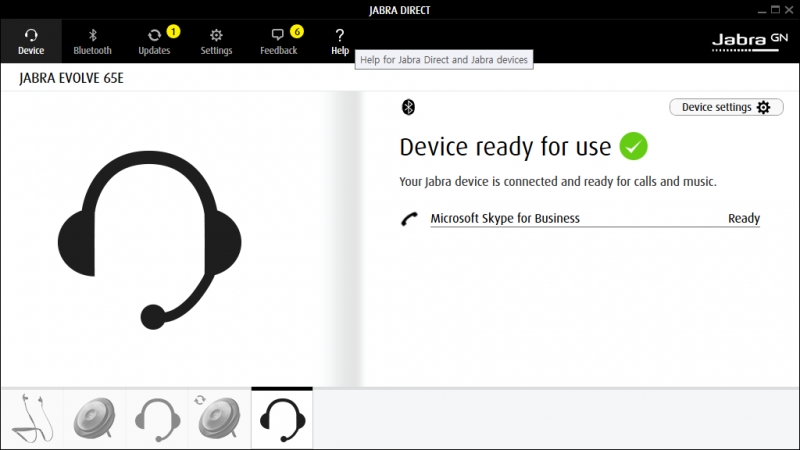Go to the Settings tab
Viewport: 800px width, 450px height.
coord(216,41)
